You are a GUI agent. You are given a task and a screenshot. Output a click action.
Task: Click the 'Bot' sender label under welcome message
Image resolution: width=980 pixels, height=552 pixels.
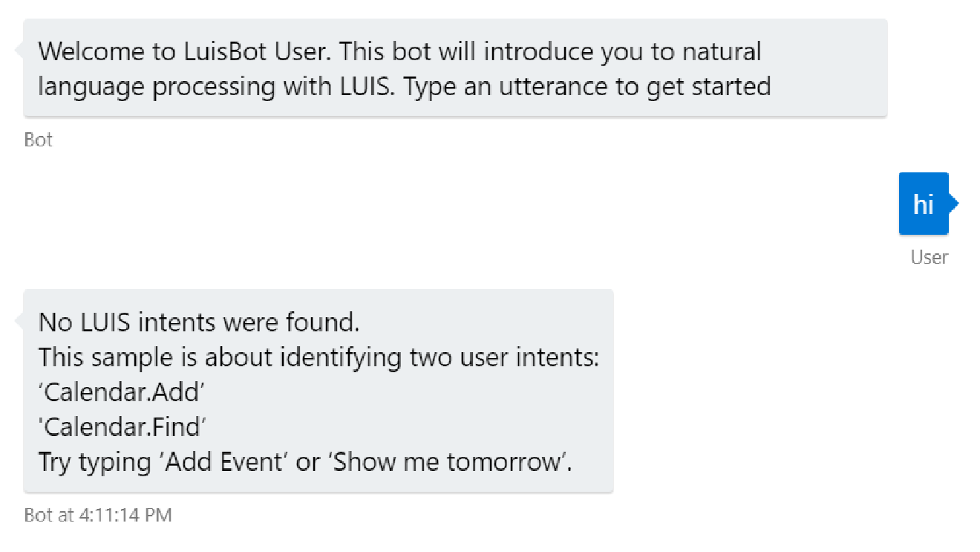pos(38,140)
